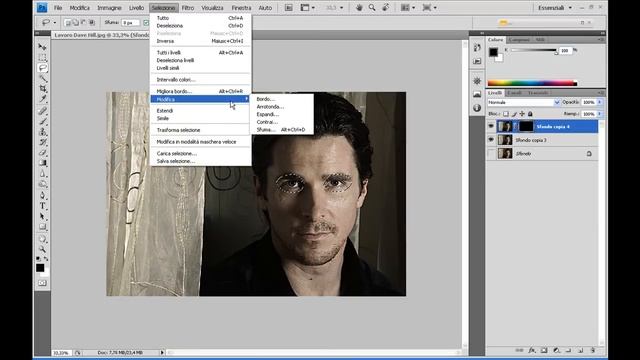Toggle the anti-alias checkbox in options bar
640x360 pixels.
(x=146, y=23)
